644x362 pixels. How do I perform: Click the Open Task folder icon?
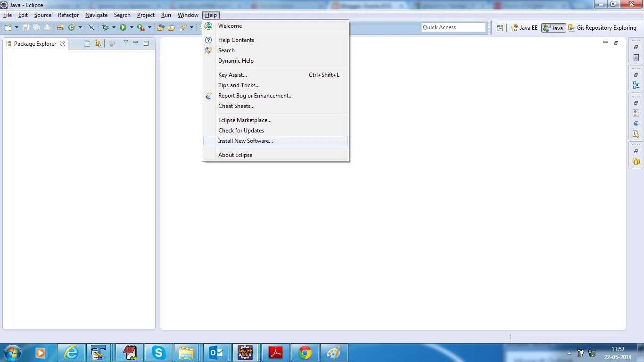171,27
